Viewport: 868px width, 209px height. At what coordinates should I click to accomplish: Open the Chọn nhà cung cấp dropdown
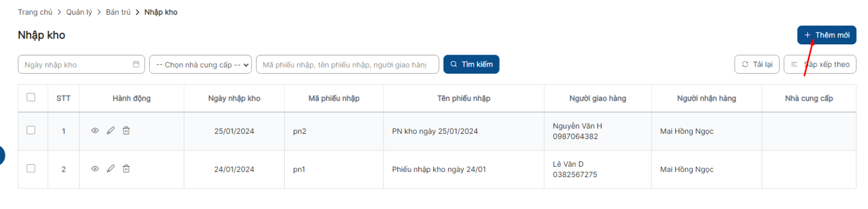(x=200, y=64)
